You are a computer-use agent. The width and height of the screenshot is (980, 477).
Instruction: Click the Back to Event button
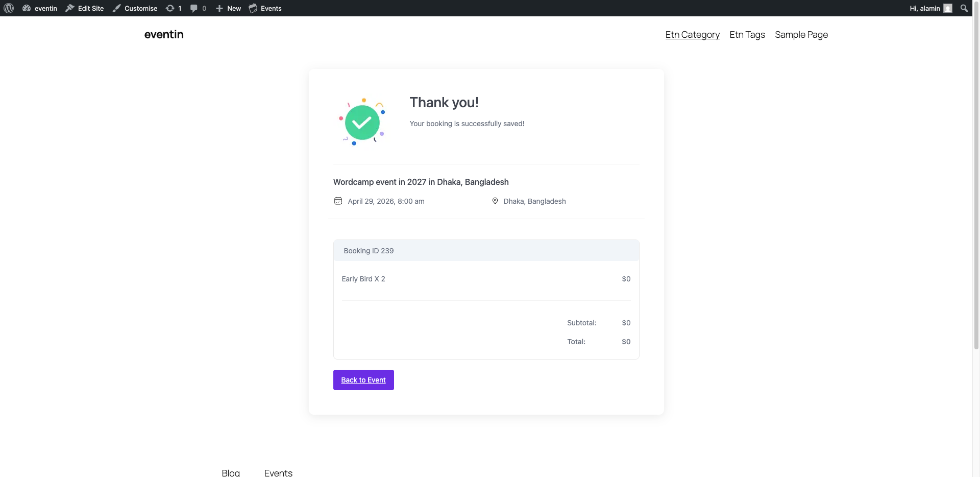coord(363,380)
